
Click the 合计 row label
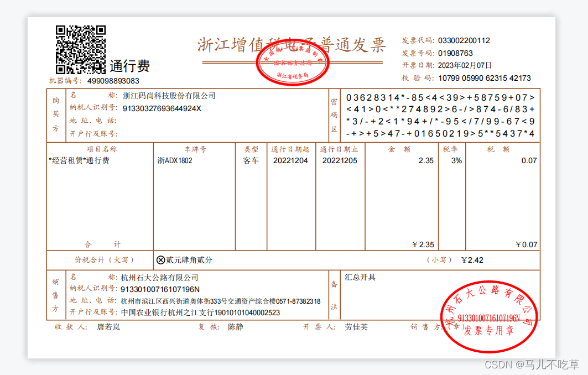(102, 244)
